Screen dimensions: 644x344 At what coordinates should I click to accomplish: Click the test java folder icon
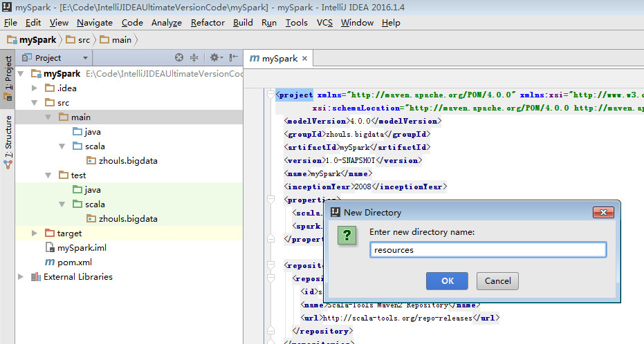[x=77, y=189]
